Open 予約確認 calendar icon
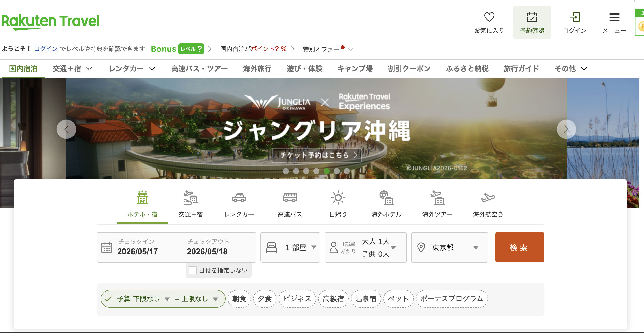 (532, 17)
